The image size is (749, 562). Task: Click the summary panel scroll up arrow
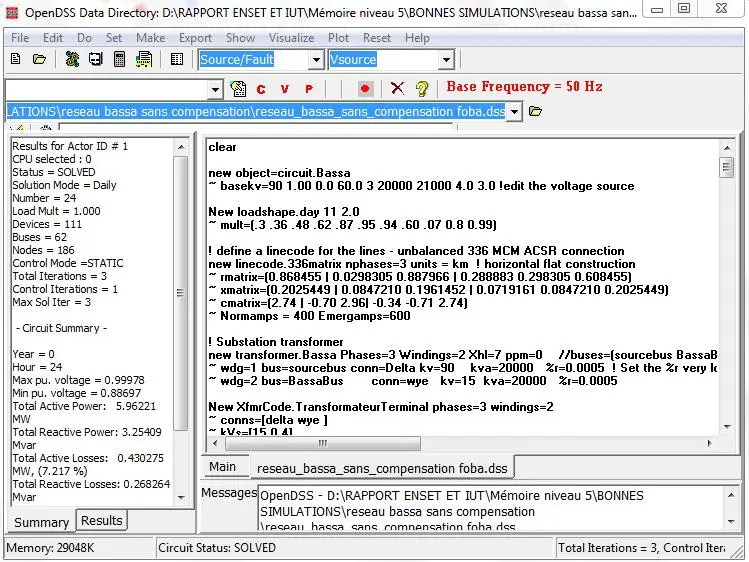point(181,147)
